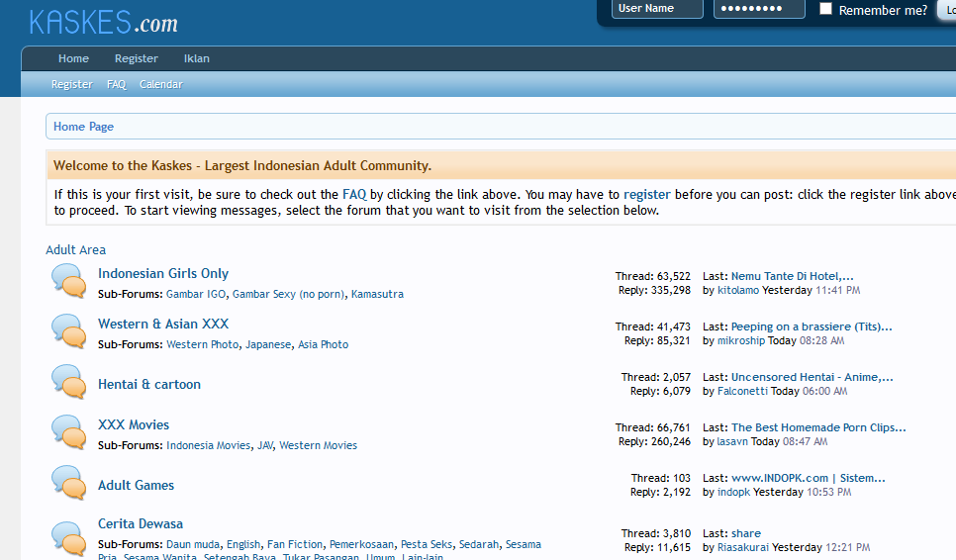
Task: Open the Western & Asian XXX forum
Action: 163,324
